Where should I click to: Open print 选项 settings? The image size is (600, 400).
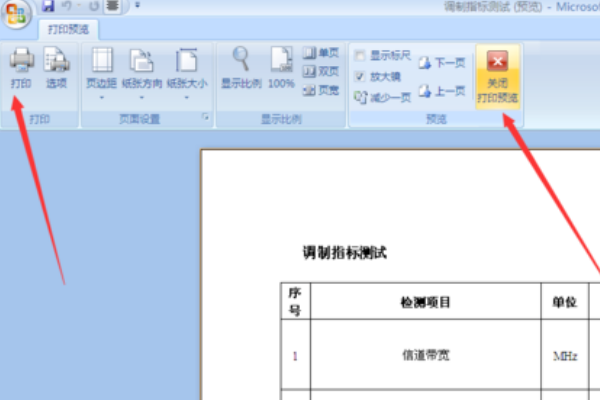[56, 68]
